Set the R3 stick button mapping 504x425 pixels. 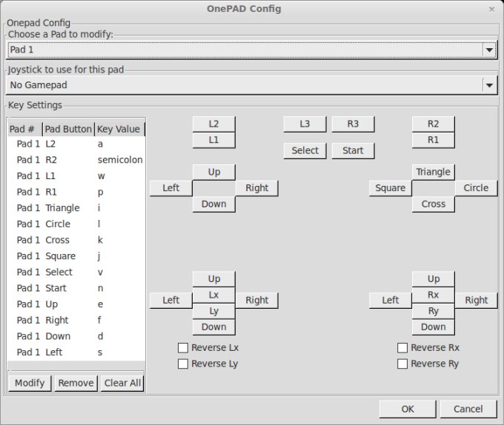[x=353, y=124]
